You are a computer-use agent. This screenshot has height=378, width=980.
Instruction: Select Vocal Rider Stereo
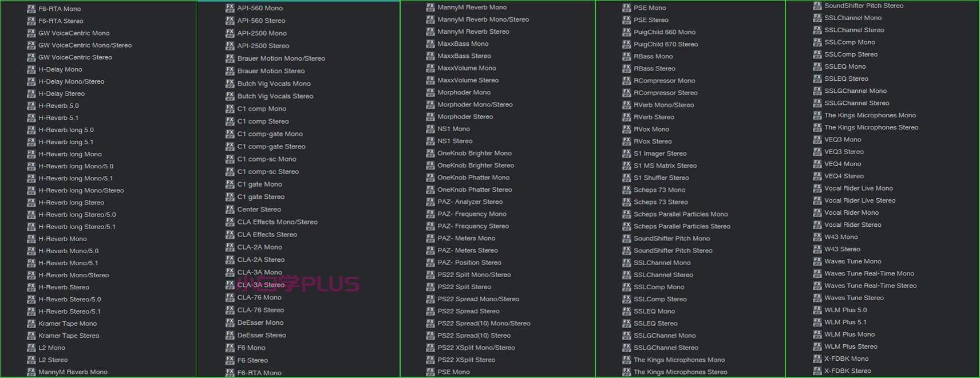coord(852,225)
